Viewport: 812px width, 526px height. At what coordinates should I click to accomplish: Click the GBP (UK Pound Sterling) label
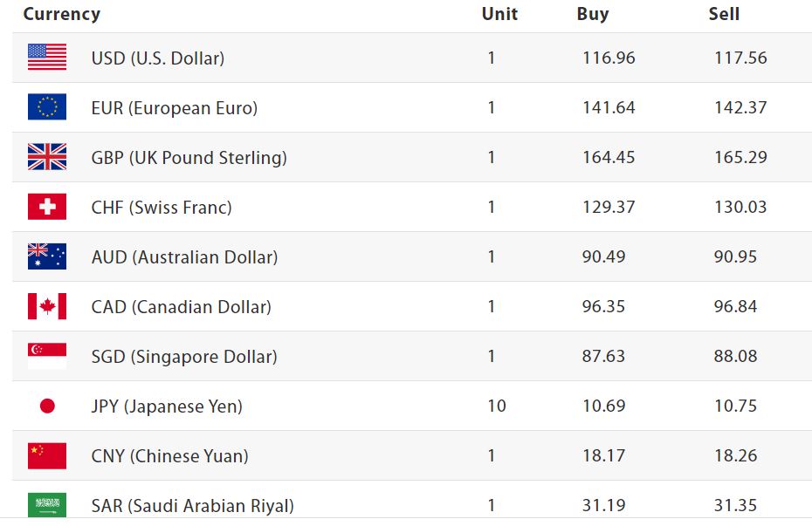tap(189, 158)
